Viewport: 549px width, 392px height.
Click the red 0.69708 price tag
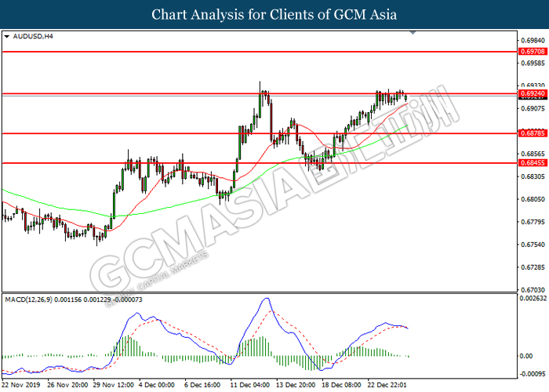click(x=533, y=52)
